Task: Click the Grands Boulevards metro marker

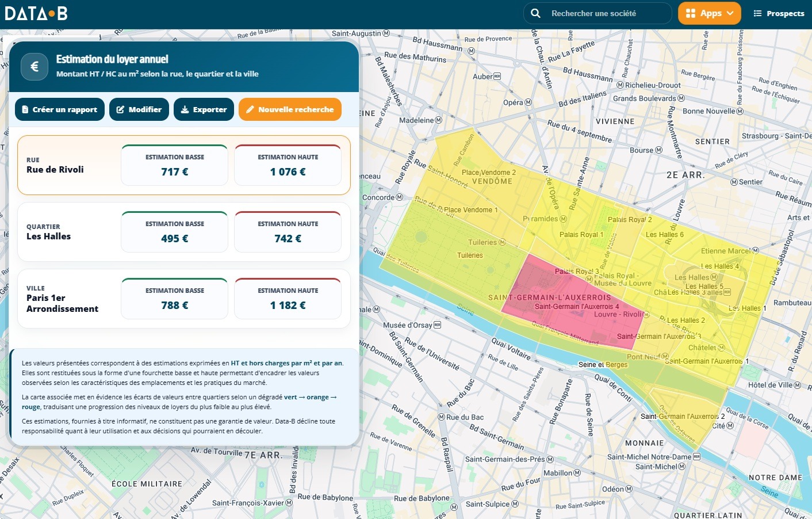Action: pyautogui.click(x=681, y=98)
